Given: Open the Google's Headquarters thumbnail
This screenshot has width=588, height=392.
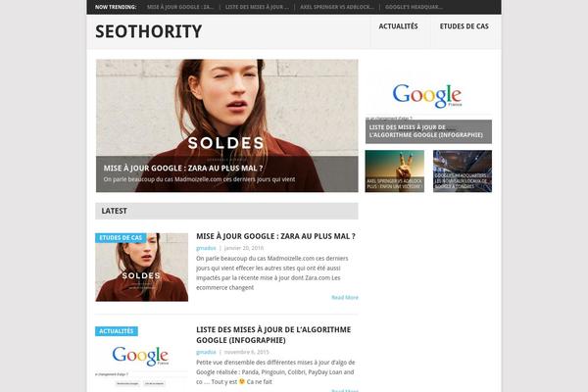Looking at the screenshot, I should pyautogui.click(x=463, y=171).
